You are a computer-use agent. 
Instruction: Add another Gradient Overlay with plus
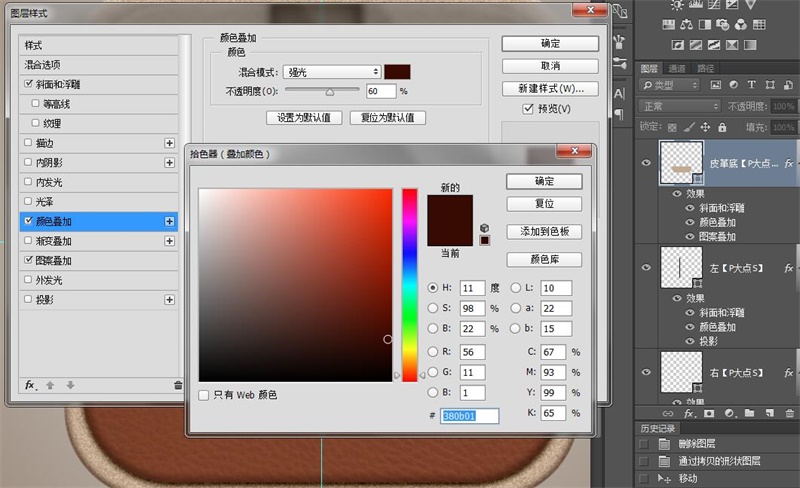click(169, 240)
